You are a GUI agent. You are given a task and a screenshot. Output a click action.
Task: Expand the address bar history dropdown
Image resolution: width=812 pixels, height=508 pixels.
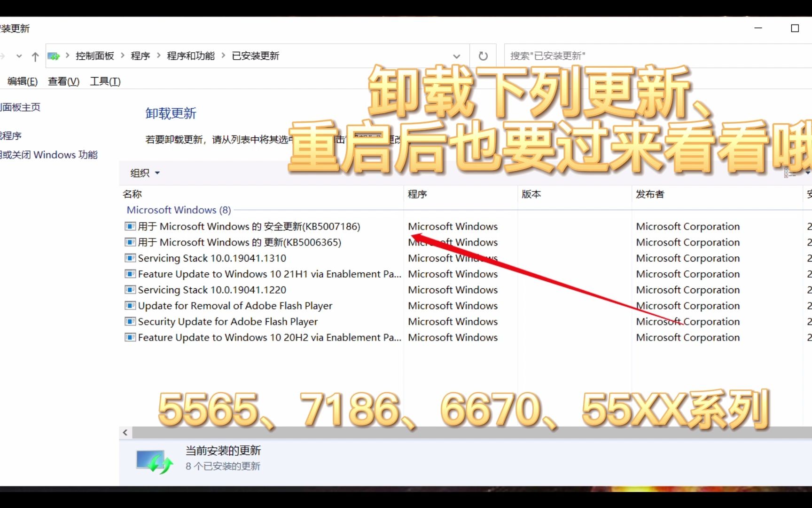click(x=456, y=56)
